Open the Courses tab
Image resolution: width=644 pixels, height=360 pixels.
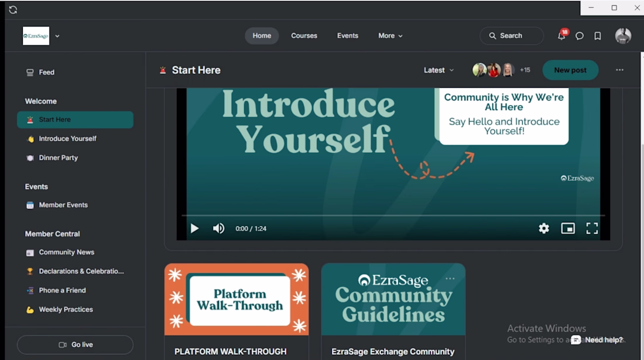pos(304,36)
